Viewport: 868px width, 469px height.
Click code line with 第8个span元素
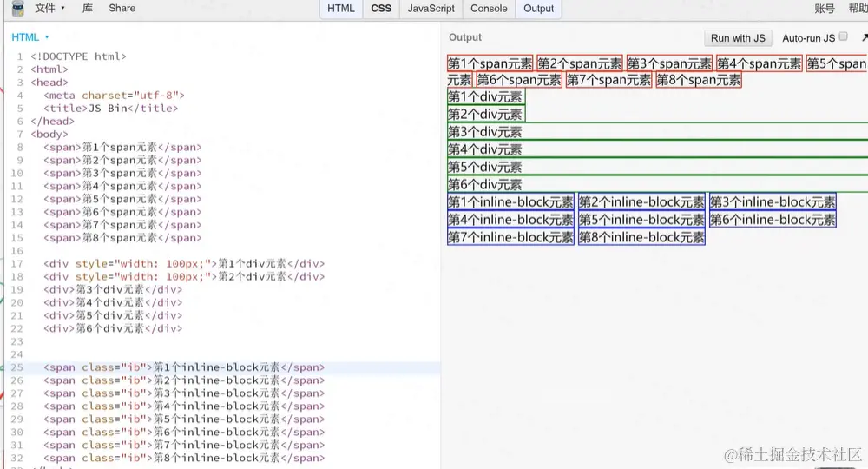[122, 238]
